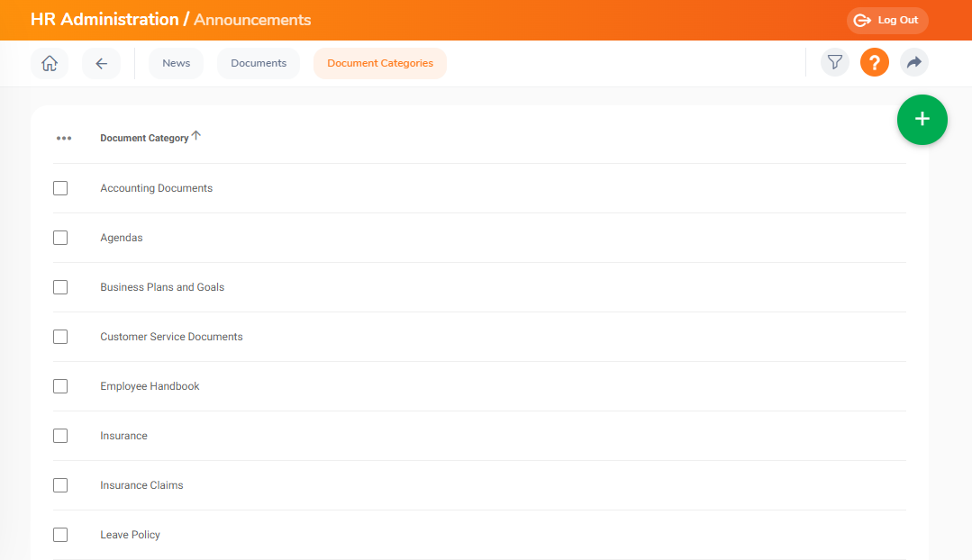
Task: Check the Accounting Documents checkbox
Action: click(60, 188)
